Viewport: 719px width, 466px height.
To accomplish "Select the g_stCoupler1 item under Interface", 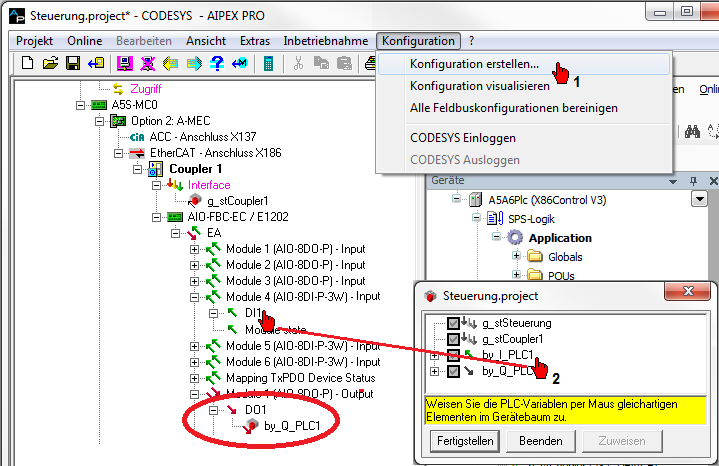I will (x=238, y=201).
